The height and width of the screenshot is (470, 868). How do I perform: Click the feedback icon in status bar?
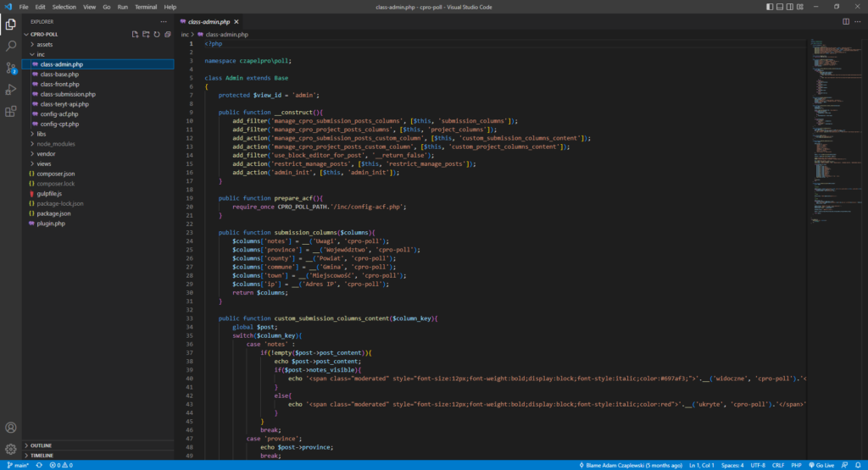click(x=845, y=466)
